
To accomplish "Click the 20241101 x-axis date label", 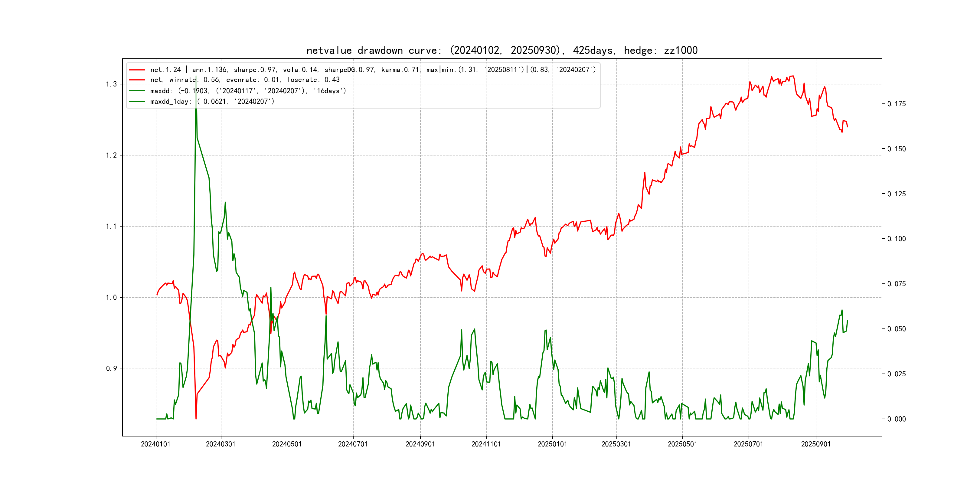I will coord(486,444).
